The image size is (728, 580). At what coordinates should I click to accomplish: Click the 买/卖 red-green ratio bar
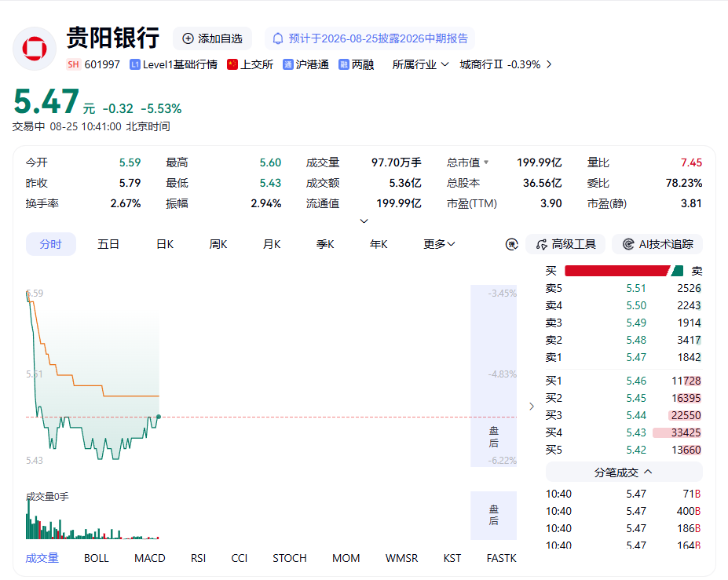tap(624, 271)
